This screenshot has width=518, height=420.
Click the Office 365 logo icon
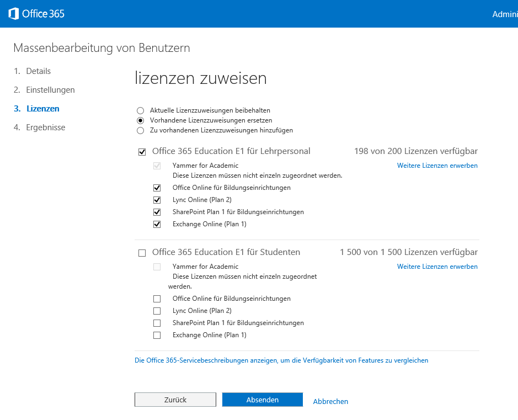pyautogui.click(x=13, y=13)
